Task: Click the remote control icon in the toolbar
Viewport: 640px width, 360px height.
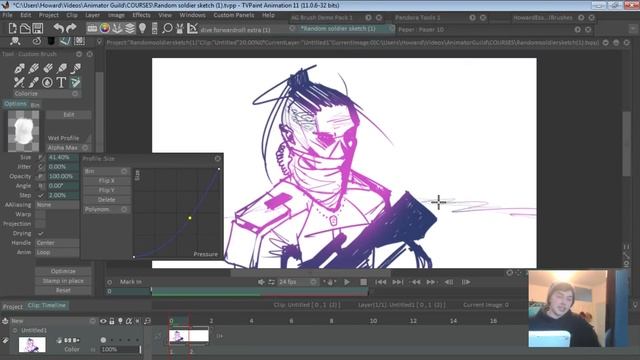Action: [x=155, y=28]
